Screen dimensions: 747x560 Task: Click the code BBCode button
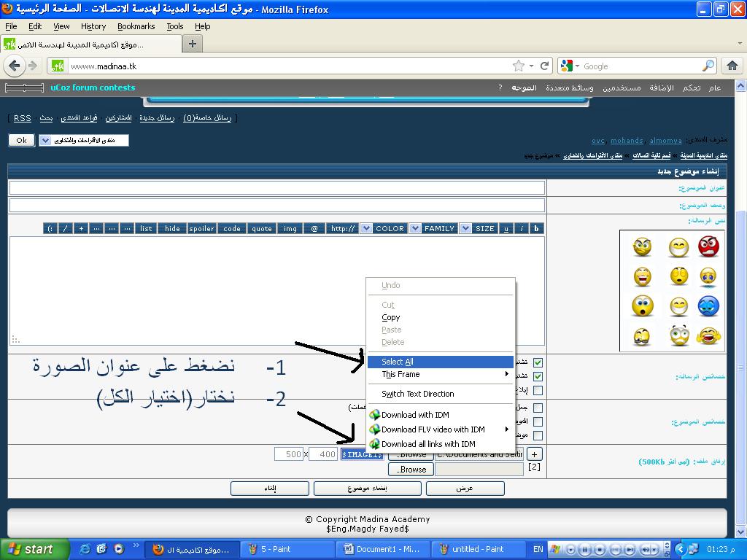tap(232, 228)
